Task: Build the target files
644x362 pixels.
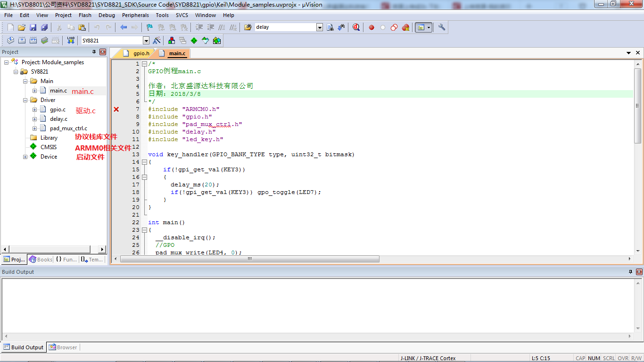Action: coord(22,41)
